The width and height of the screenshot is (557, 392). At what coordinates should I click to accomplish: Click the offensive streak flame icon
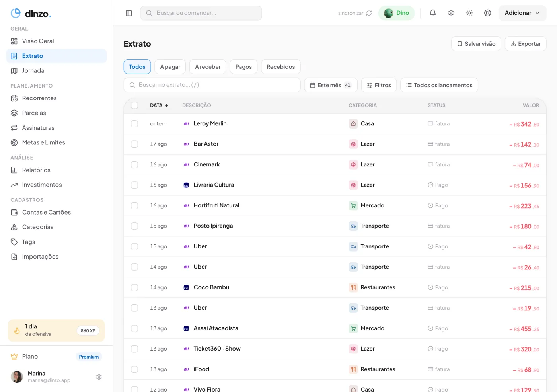17,331
